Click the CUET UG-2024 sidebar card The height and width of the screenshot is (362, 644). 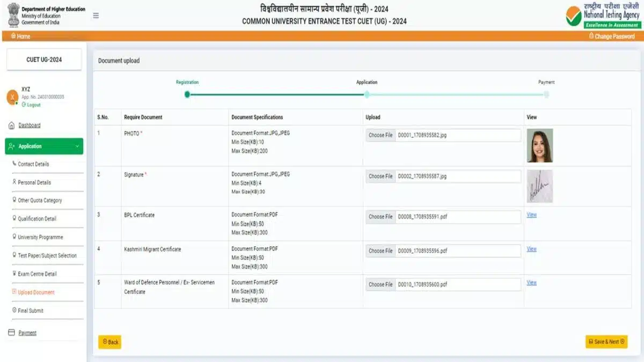pos(44,60)
